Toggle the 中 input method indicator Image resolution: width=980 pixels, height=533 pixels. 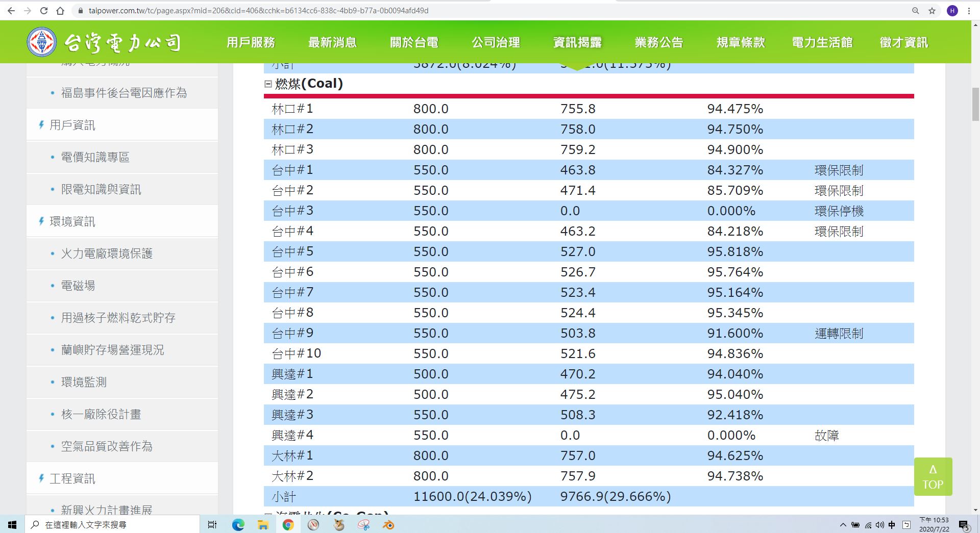coord(892,525)
